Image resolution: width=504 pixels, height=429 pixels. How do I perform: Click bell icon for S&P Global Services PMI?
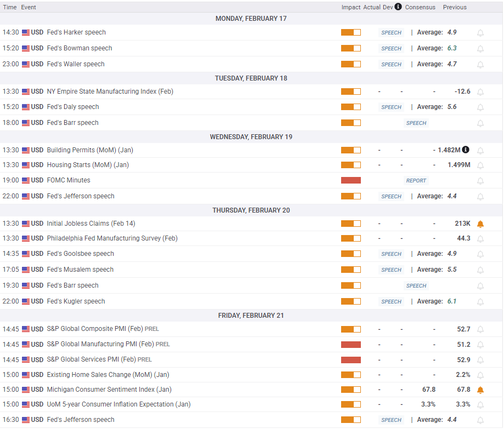480,360
